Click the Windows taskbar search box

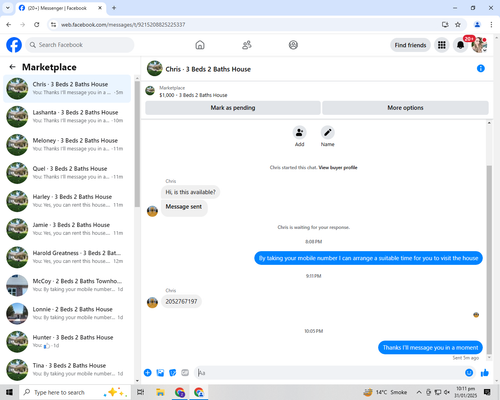click(x=76, y=392)
